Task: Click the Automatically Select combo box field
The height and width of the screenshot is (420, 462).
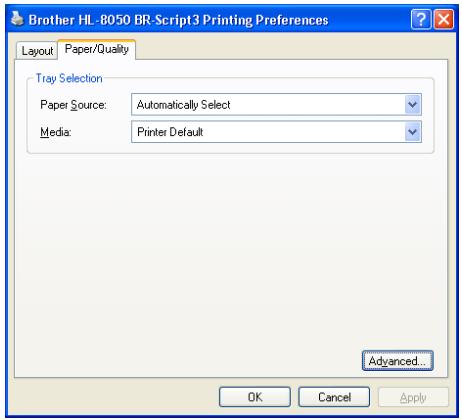Action: (x=276, y=105)
